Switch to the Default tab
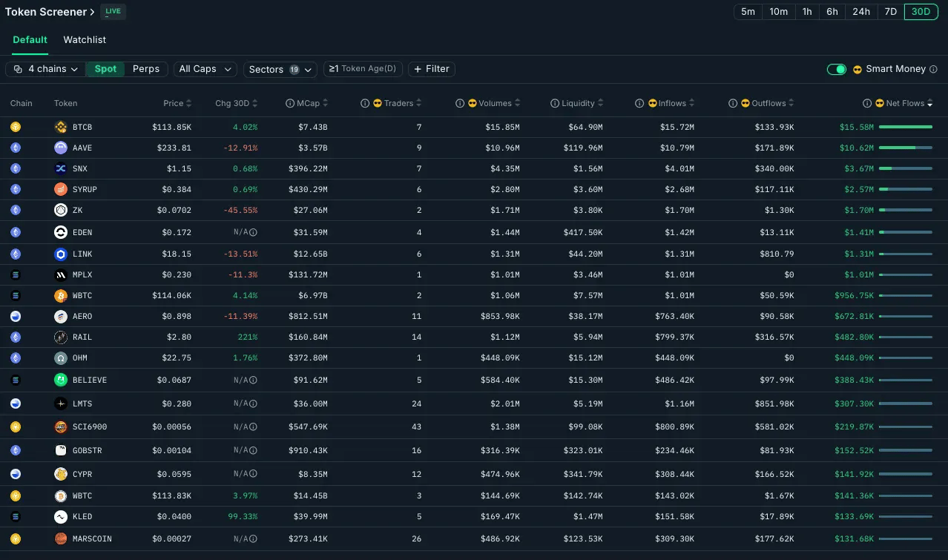The height and width of the screenshot is (560, 948). point(30,40)
